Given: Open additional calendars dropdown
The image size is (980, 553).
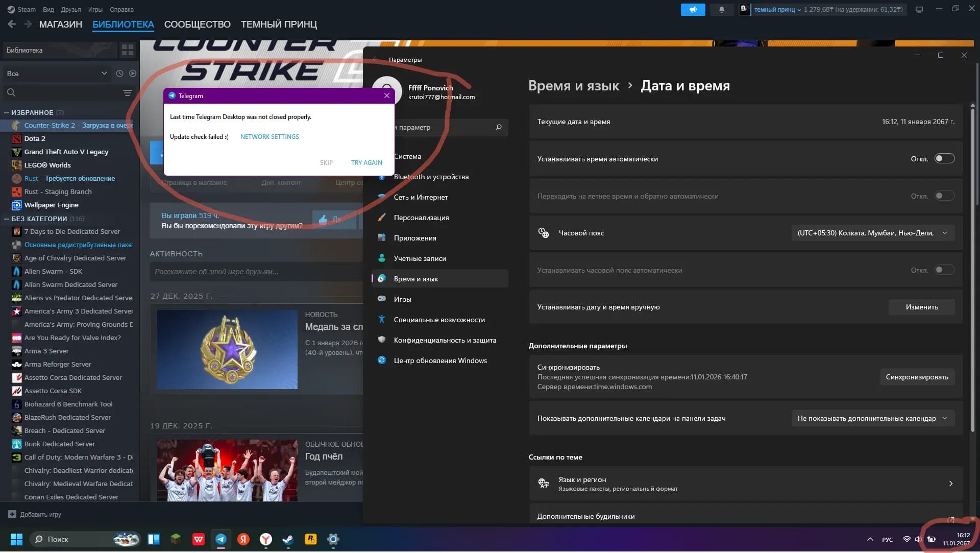Looking at the screenshot, I should (873, 418).
